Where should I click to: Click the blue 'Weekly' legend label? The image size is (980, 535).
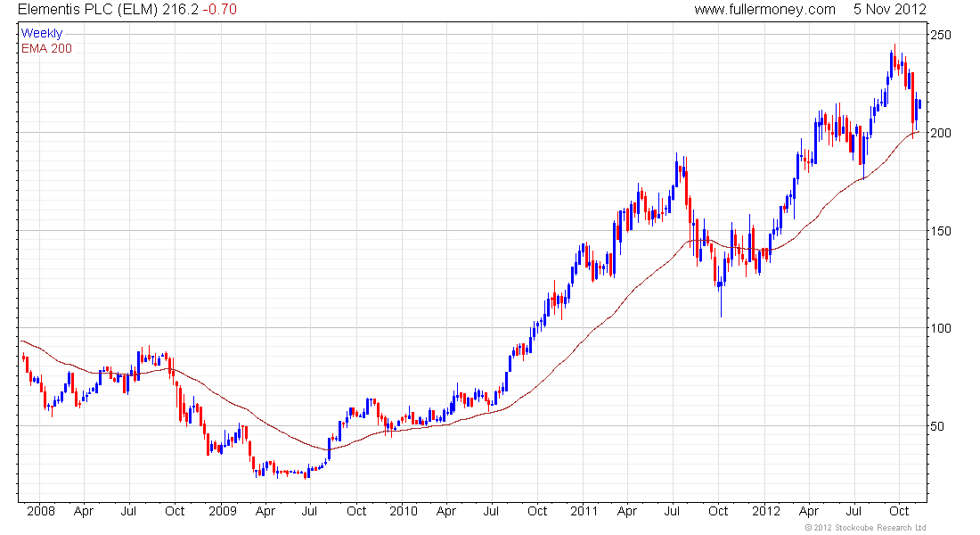[42, 33]
